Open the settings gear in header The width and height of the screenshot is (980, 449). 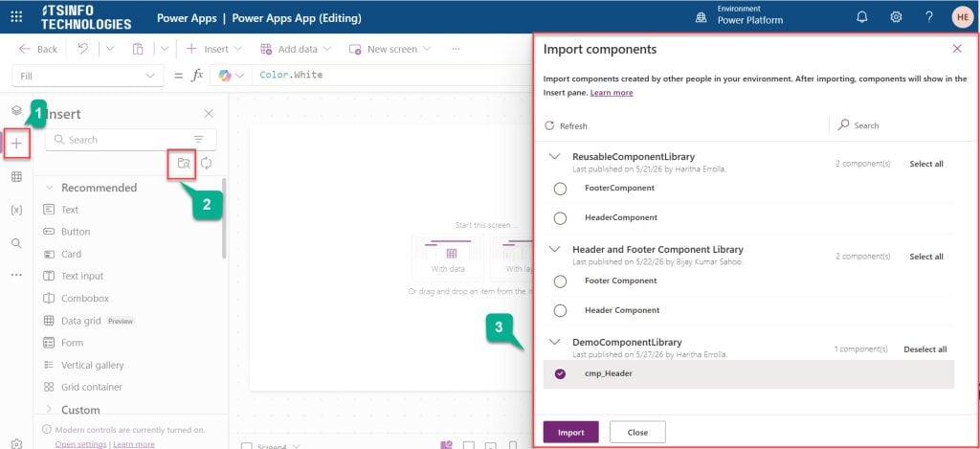tap(896, 17)
